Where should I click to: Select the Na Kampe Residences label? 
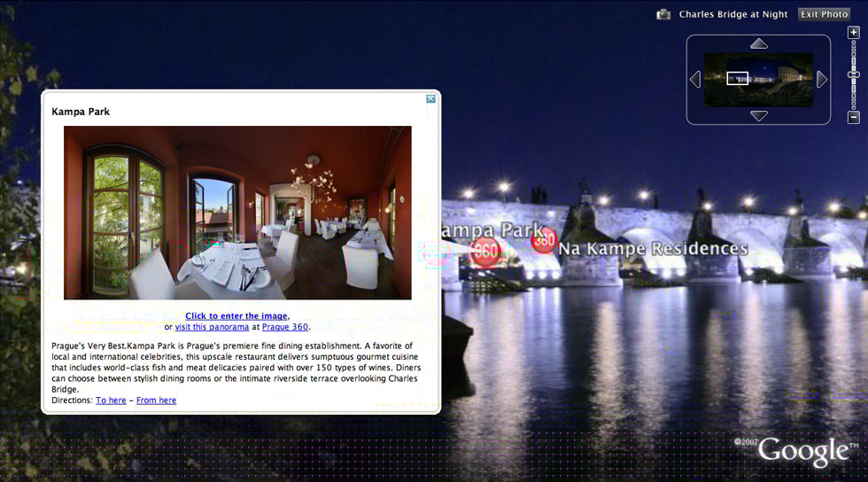654,249
